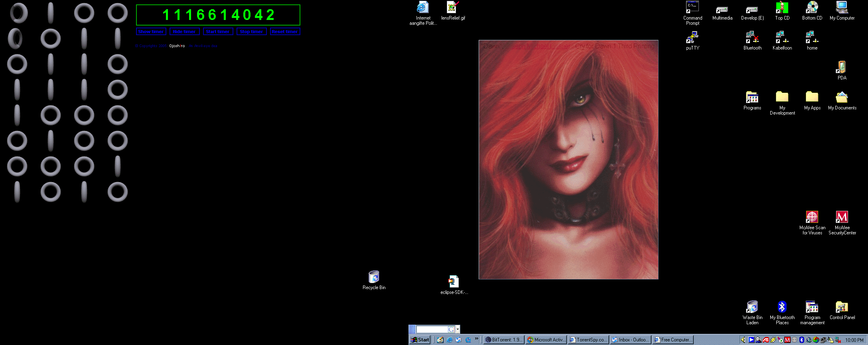Open the PDA shortcut icon
868x345 pixels.
(842, 71)
